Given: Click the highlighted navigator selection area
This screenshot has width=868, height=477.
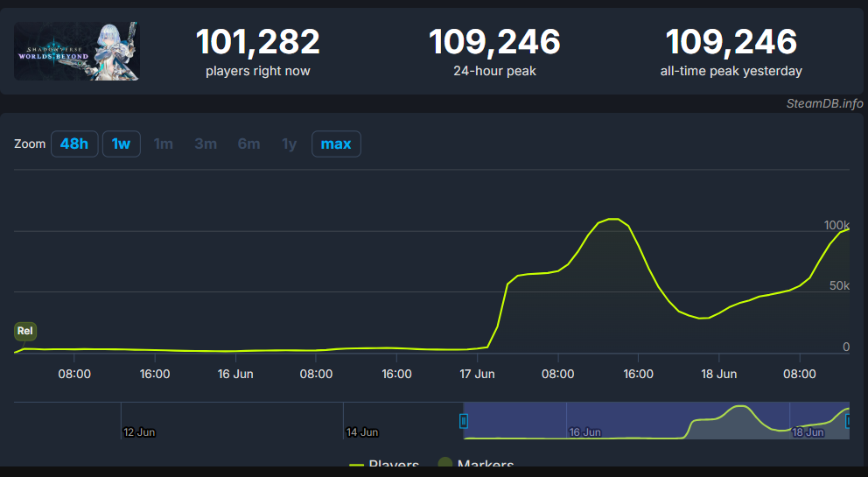Looking at the screenshot, I should click(x=656, y=420).
